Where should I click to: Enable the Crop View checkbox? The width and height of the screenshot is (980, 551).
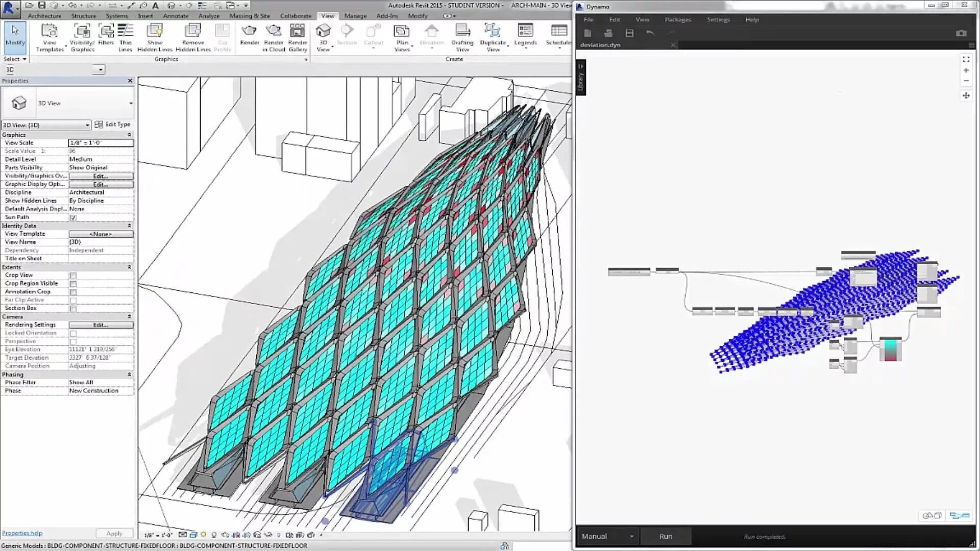(73, 275)
